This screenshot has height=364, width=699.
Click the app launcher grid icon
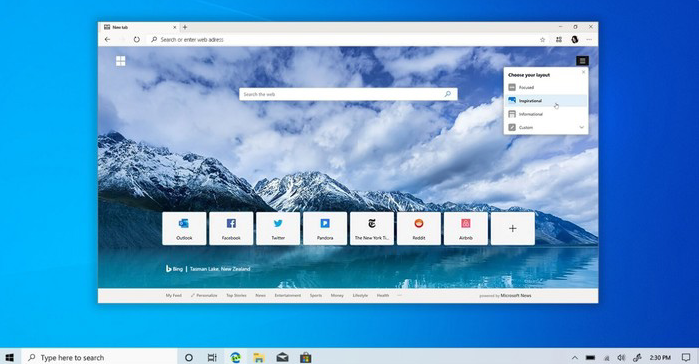(x=120, y=61)
